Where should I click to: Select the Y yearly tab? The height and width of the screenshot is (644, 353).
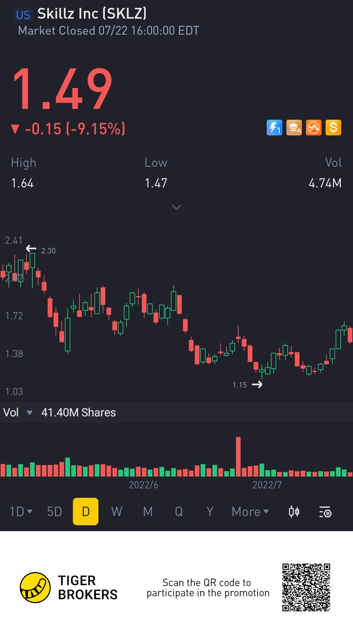click(x=210, y=512)
